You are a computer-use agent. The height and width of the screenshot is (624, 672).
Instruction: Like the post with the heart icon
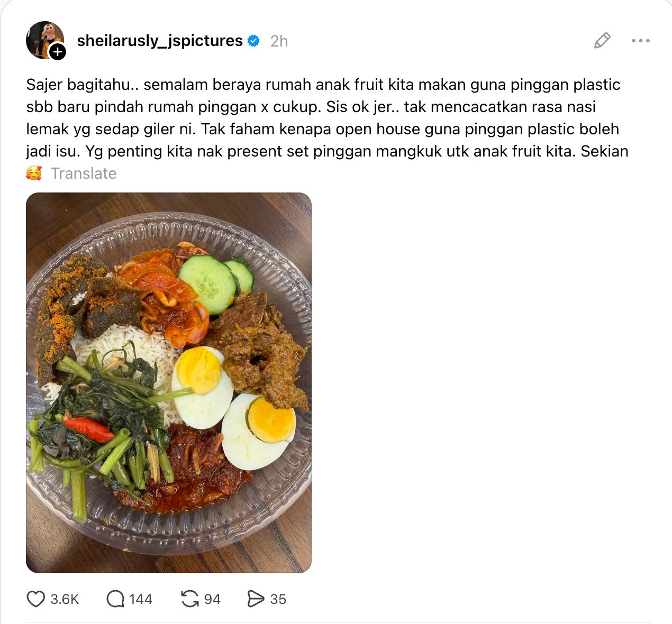click(x=35, y=599)
